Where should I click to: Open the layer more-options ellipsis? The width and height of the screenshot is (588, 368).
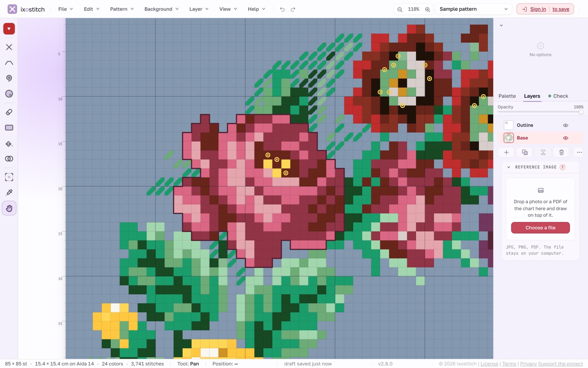point(579,152)
